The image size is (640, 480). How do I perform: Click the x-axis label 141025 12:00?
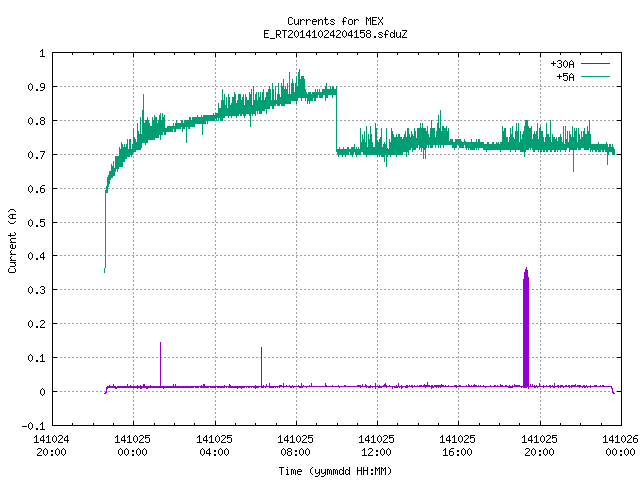(x=376, y=446)
